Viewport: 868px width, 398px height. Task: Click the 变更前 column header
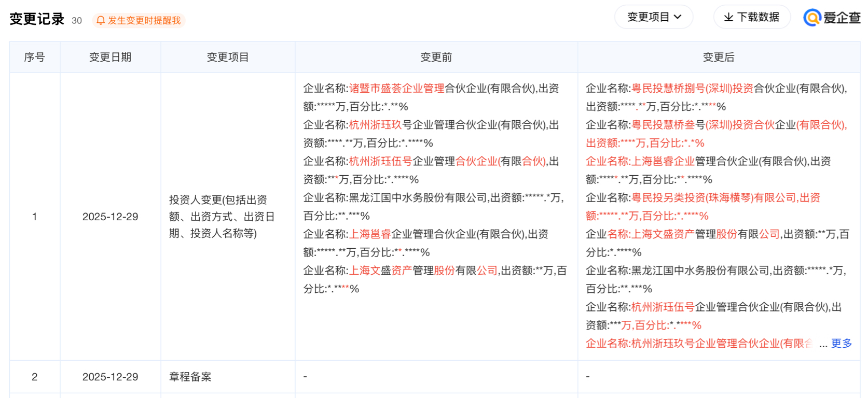tap(436, 57)
